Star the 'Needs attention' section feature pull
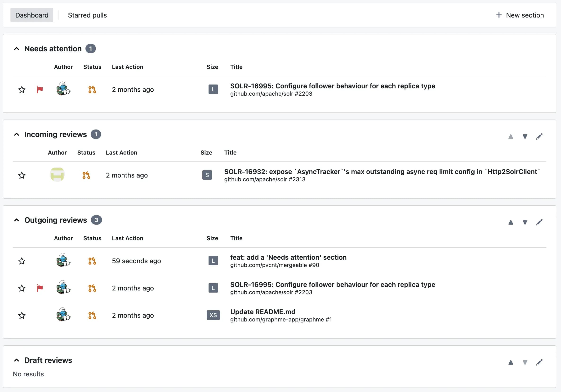 [22, 261]
